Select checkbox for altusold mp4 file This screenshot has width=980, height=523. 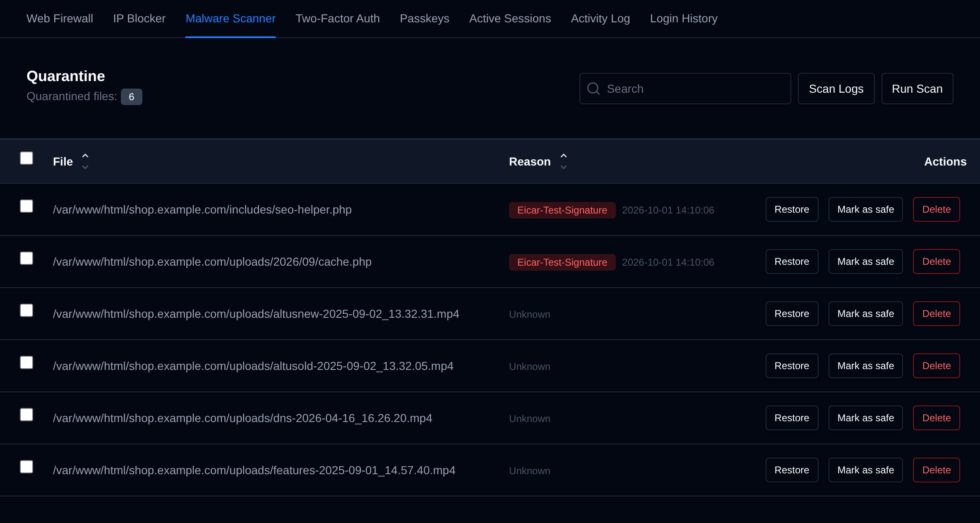pos(26,362)
